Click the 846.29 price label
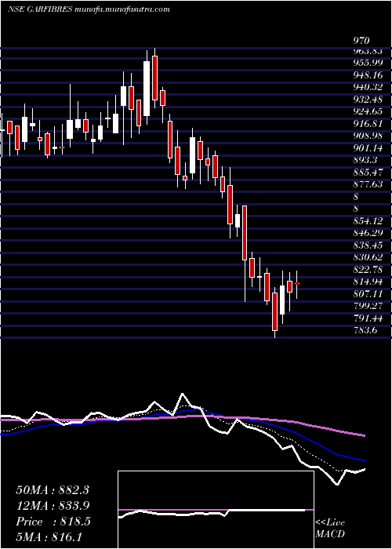This screenshot has height=549, width=392. (368, 233)
